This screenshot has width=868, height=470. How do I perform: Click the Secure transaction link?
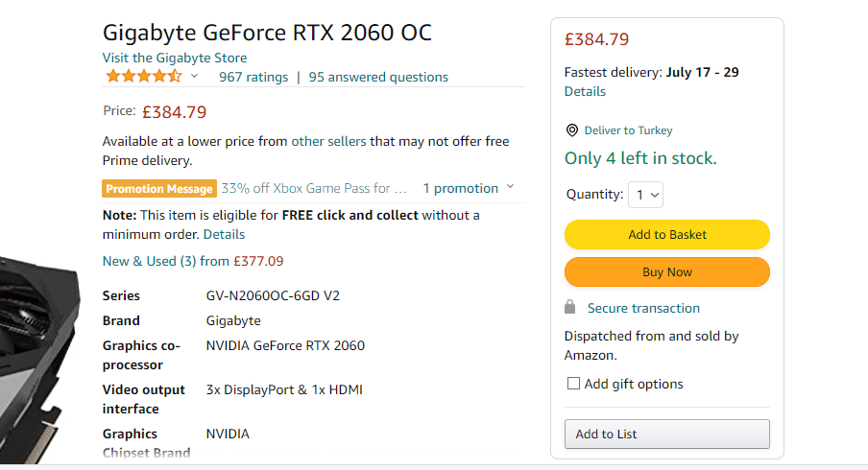tap(643, 308)
